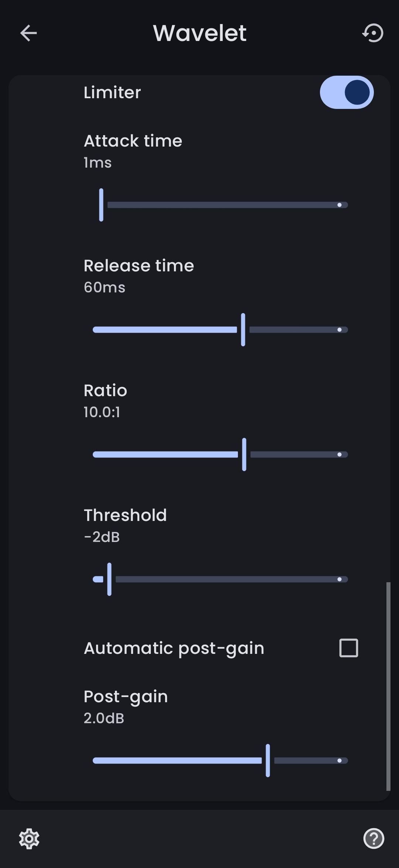Click the Post-gain slider handle
399x868 pixels.
tap(268, 761)
